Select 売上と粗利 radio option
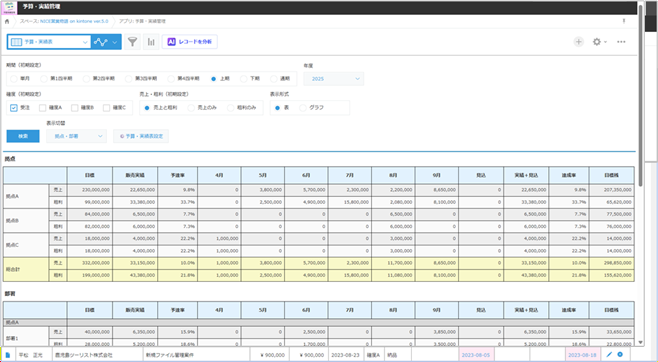The width and height of the screenshot is (658, 362). 147,108
